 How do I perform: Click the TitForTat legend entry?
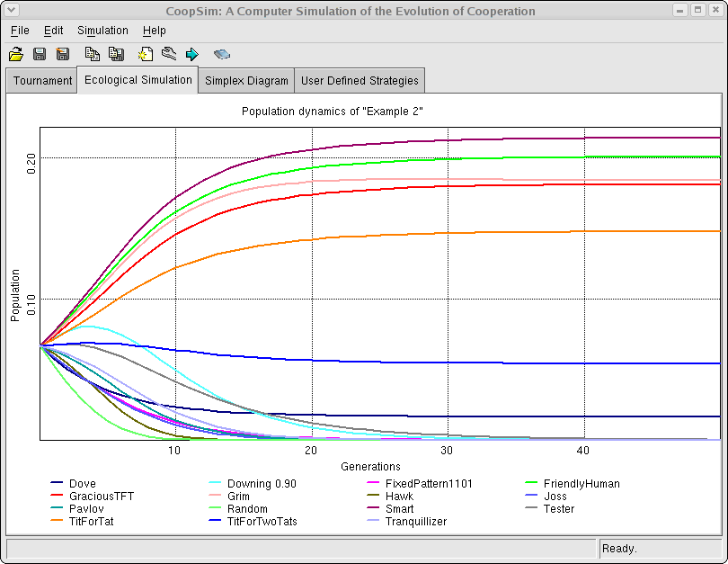click(91, 522)
